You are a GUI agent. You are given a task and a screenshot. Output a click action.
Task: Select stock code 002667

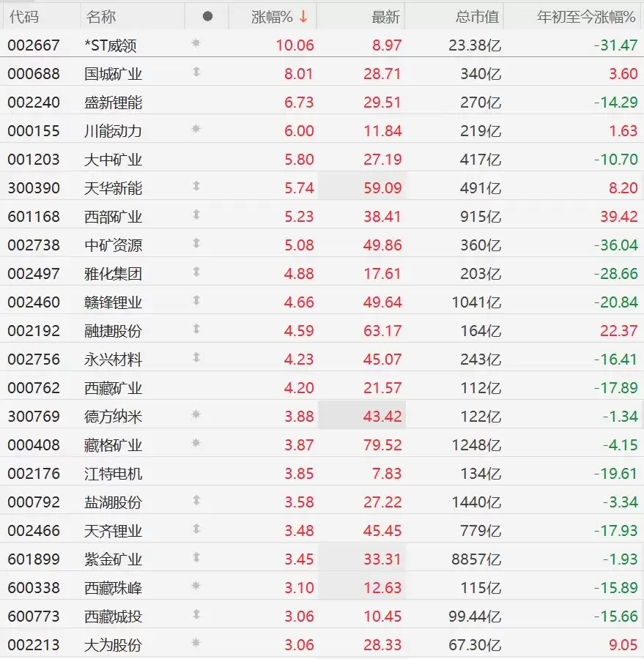[x=34, y=45]
